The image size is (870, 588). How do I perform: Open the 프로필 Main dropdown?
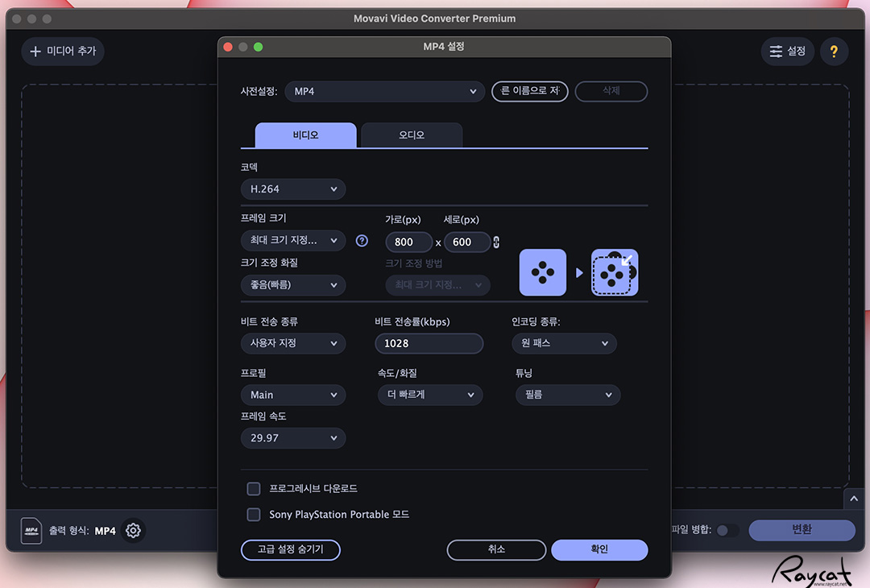point(293,395)
